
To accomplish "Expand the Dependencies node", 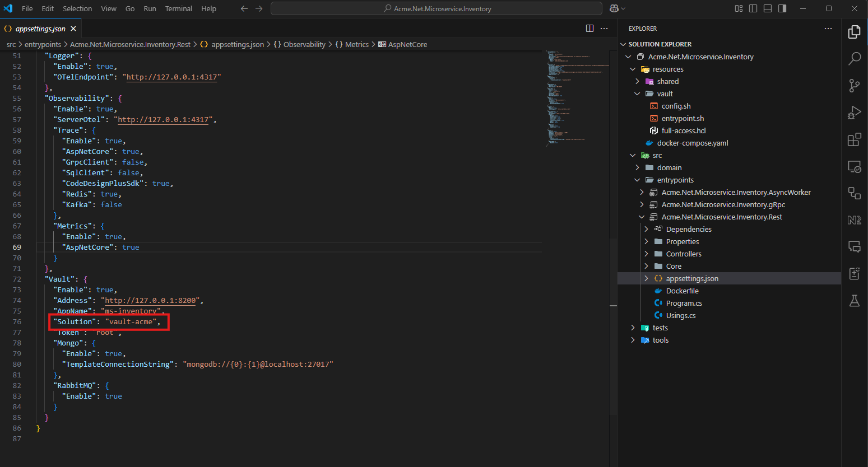I will coord(646,229).
